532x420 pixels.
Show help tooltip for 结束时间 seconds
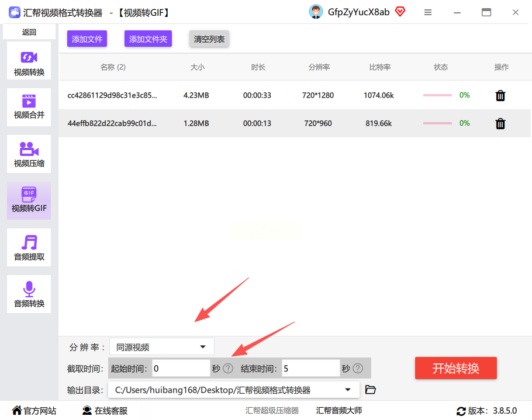point(358,369)
